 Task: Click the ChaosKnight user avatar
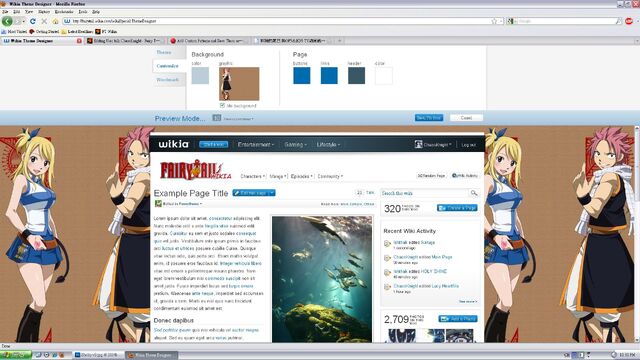(x=418, y=144)
